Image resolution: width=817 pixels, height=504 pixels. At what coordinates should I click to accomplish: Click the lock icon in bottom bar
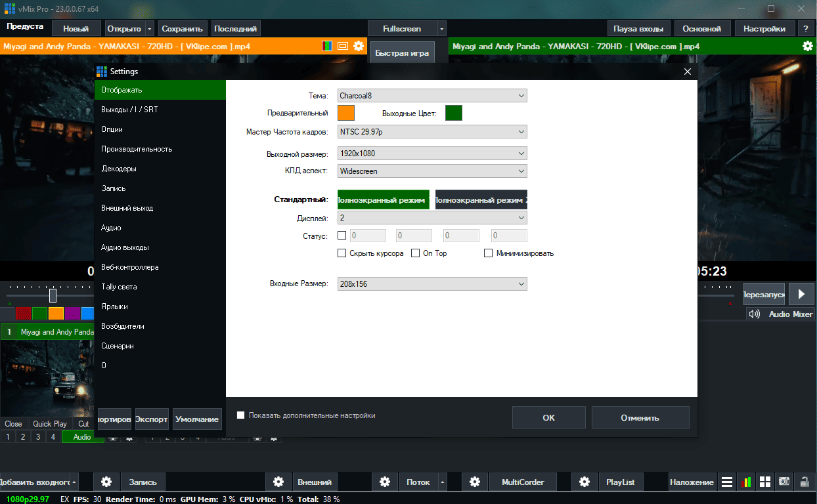point(803,482)
